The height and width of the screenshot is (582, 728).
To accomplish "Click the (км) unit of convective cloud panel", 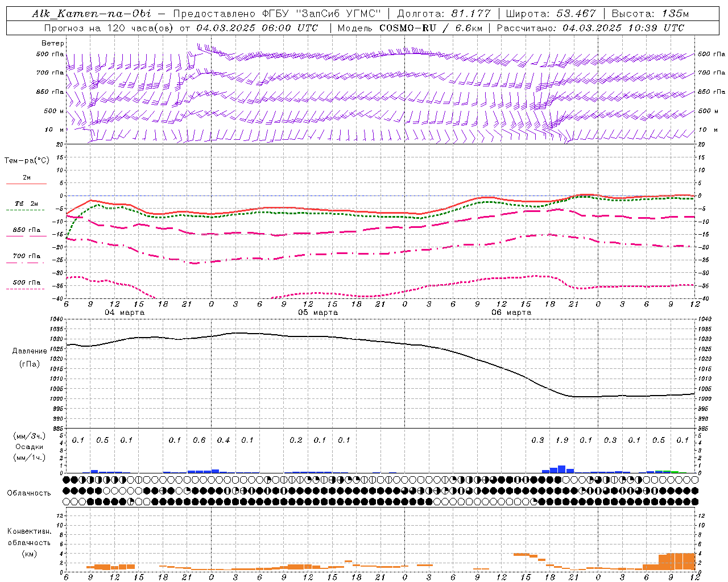I will pos(30,554).
